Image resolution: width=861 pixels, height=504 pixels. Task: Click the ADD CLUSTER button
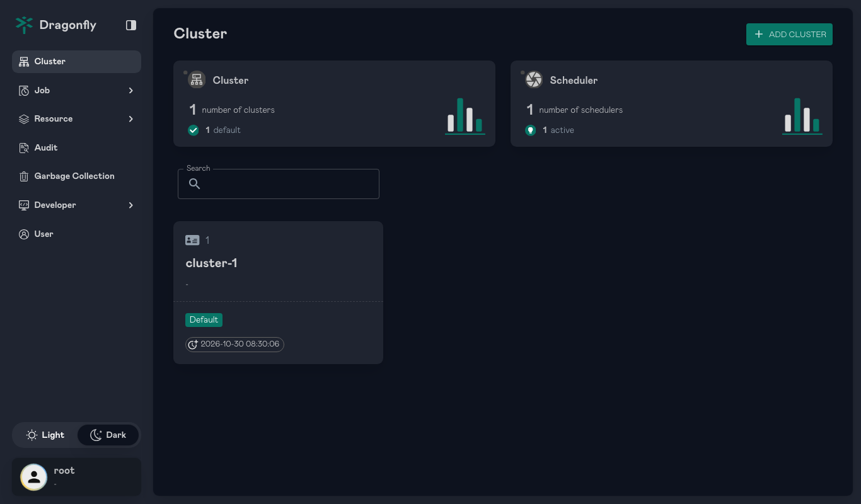(x=789, y=35)
